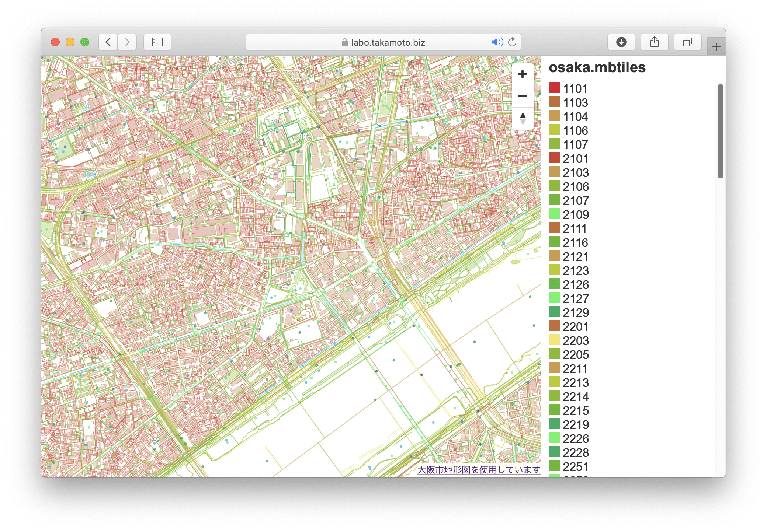Click the legend scrollbar thumb
767x532 pixels.
pyautogui.click(x=721, y=131)
